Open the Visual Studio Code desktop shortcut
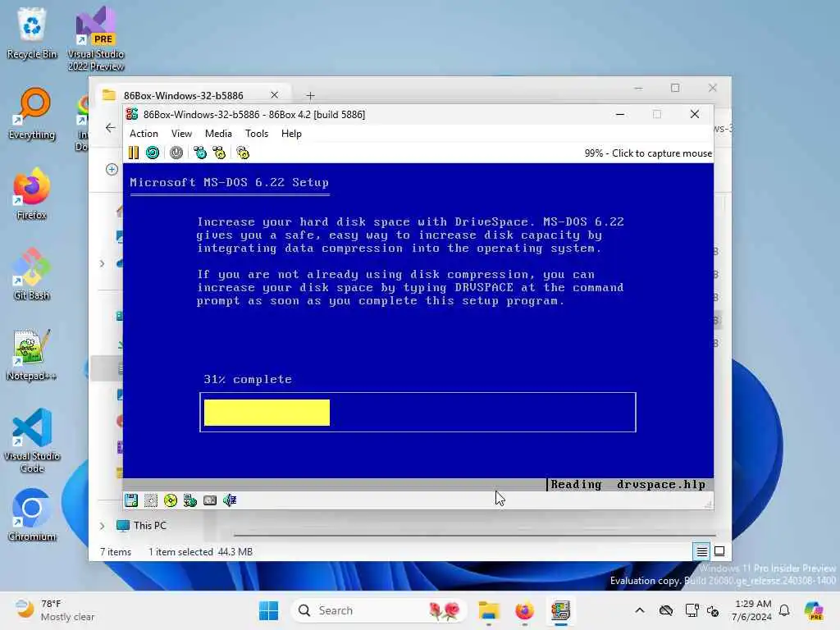 [x=32, y=441]
